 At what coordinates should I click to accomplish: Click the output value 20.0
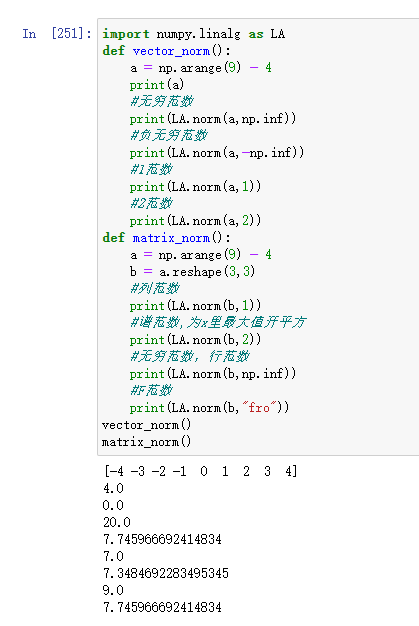click(117, 522)
